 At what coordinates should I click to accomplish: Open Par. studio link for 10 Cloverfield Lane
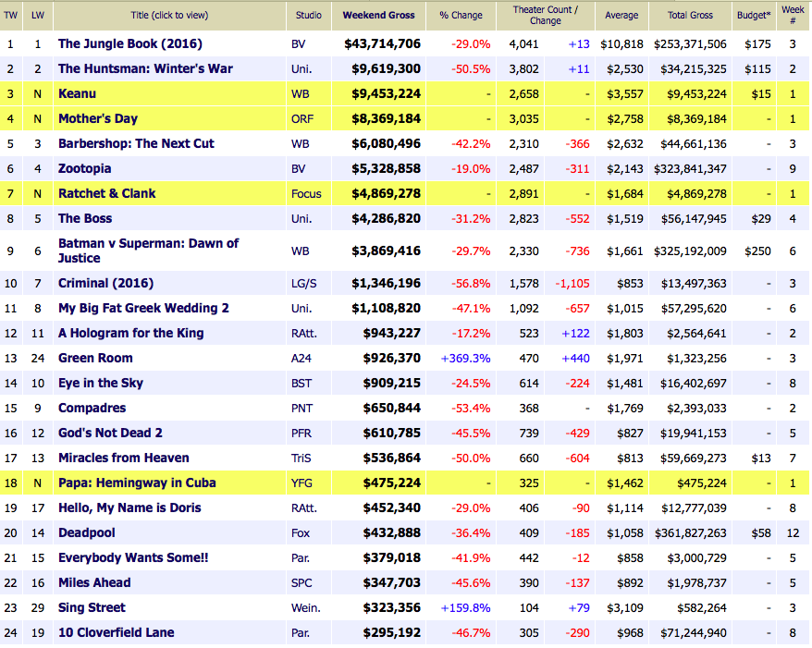click(x=301, y=633)
